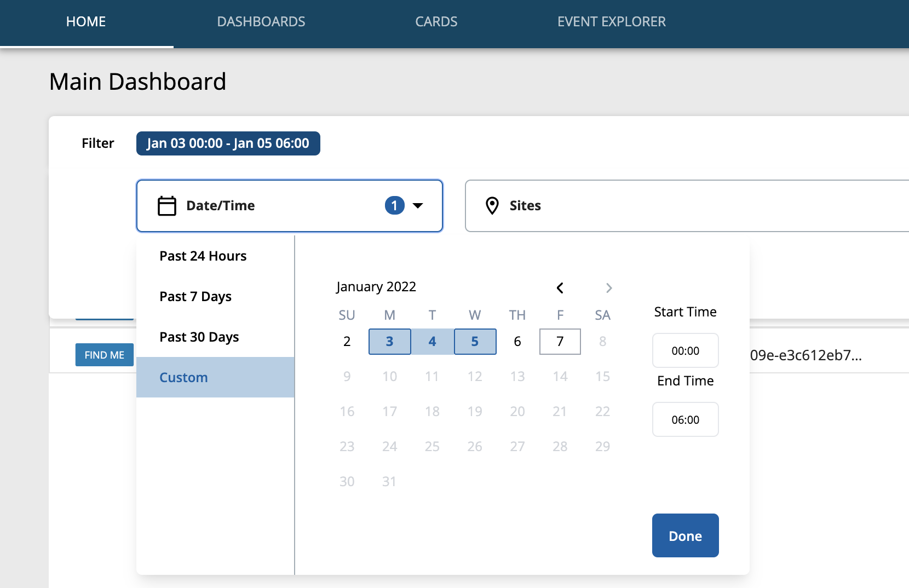Select January 5 in the calendar
This screenshot has height=588, width=909.
click(475, 342)
